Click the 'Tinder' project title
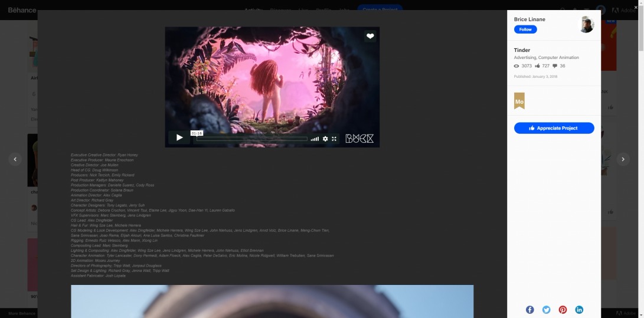Image resolution: width=644 pixels, height=318 pixels. click(522, 50)
